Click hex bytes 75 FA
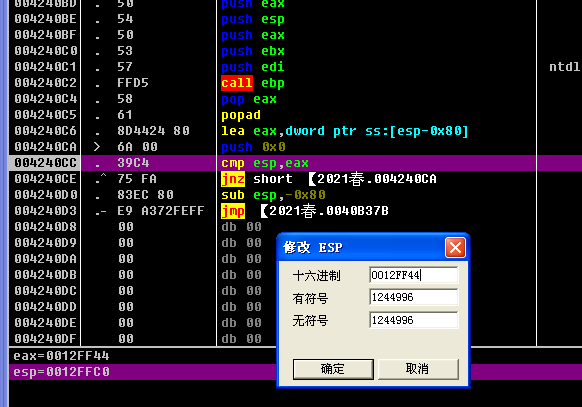This screenshot has height=407, width=582. click(137, 179)
